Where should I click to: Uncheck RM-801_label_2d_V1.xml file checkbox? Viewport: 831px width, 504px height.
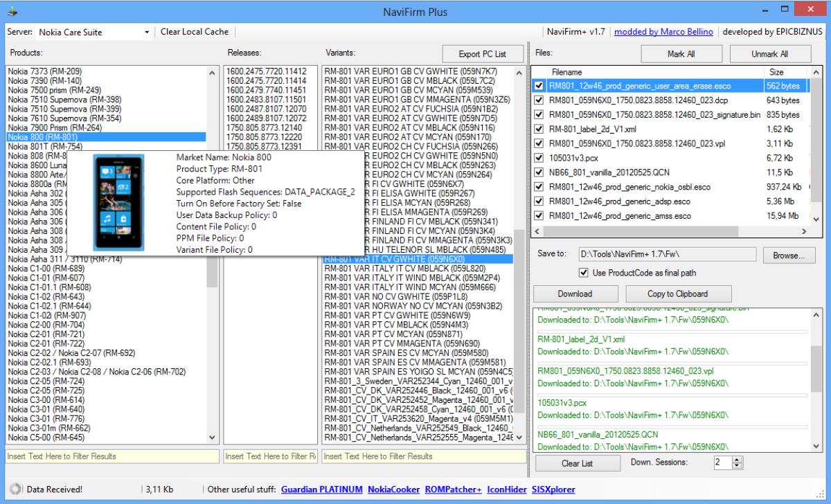pyautogui.click(x=539, y=129)
